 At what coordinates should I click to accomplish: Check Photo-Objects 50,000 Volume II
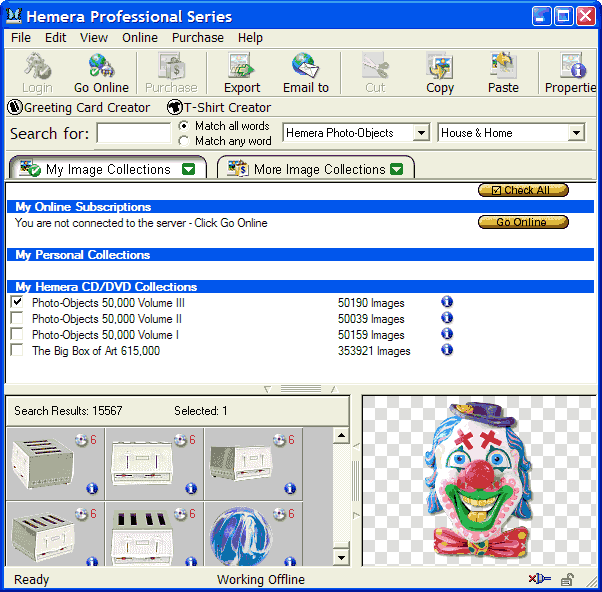tap(17, 318)
